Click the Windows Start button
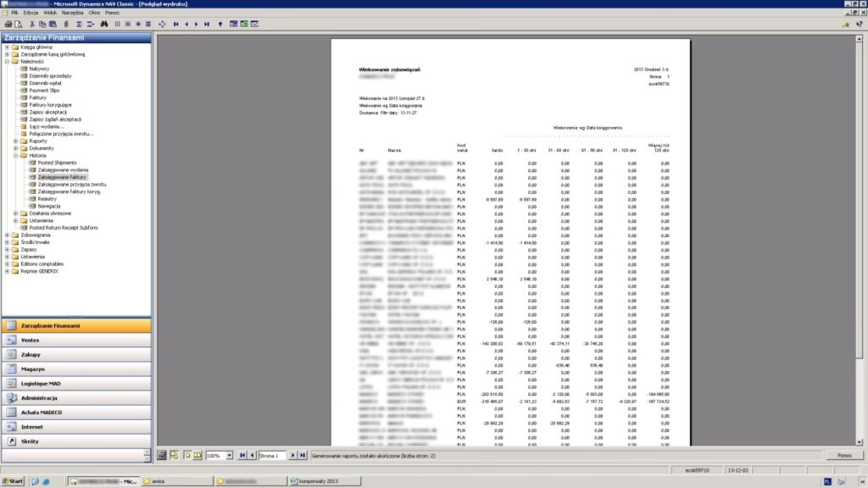This screenshot has height=488, width=868. tap(13, 481)
